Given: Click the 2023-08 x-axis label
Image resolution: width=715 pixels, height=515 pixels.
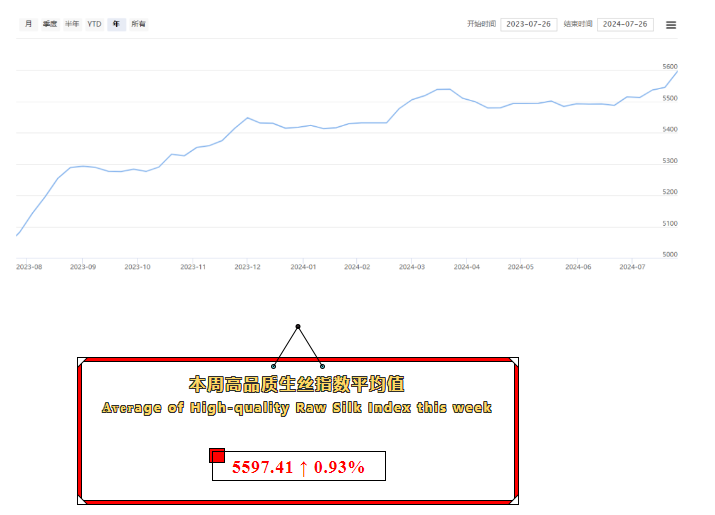Looking at the screenshot, I should 29,267.
